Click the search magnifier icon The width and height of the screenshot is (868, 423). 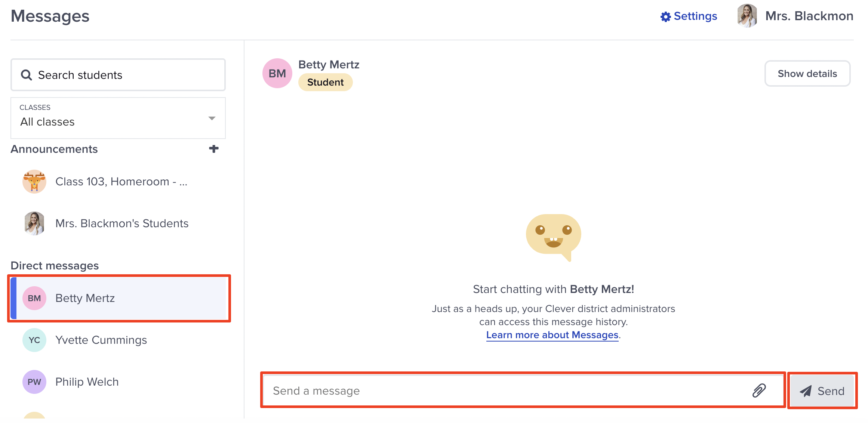[26, 75]
